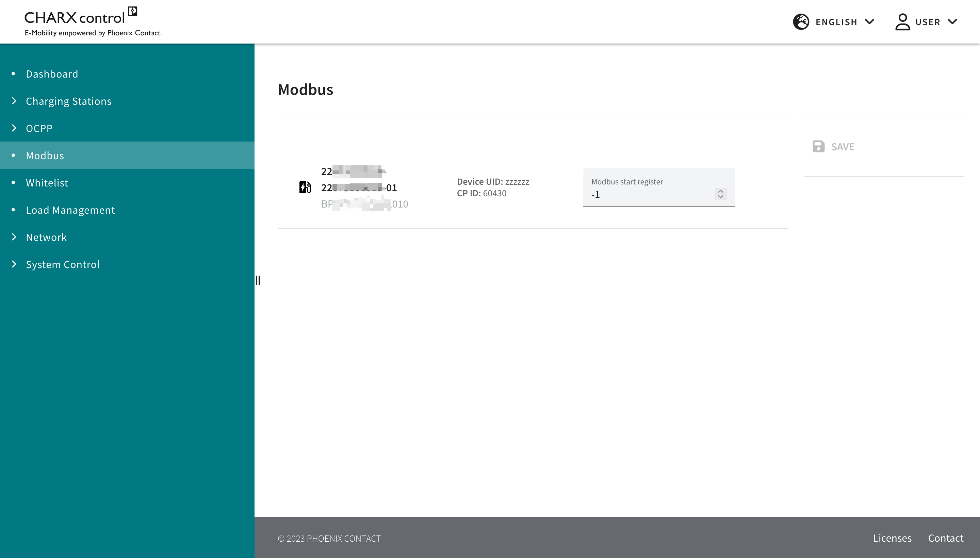The width and height of the screenshot is (980, 558).
Task: Expand the Network sidebar section
Action: (46, 237)
